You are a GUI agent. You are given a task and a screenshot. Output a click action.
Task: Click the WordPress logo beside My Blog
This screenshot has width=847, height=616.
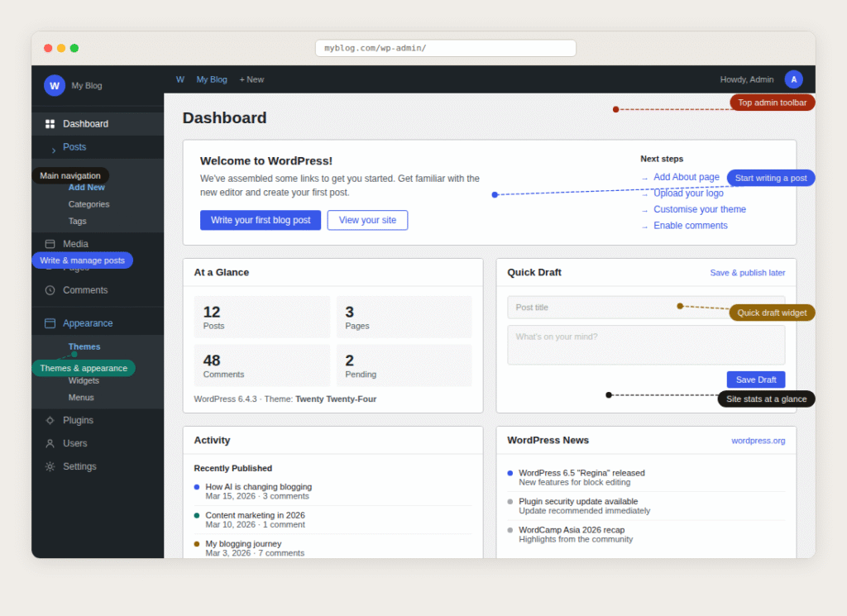pos(55,85)
